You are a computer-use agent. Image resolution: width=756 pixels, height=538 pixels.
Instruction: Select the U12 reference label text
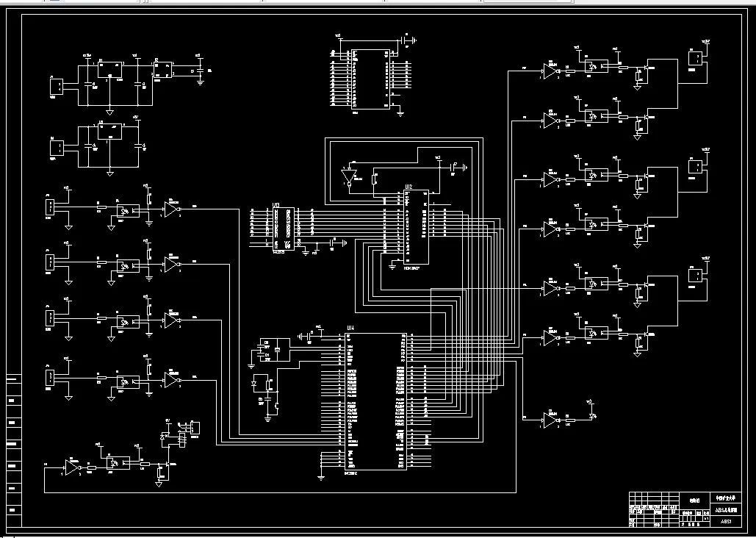tap(408, 187)
